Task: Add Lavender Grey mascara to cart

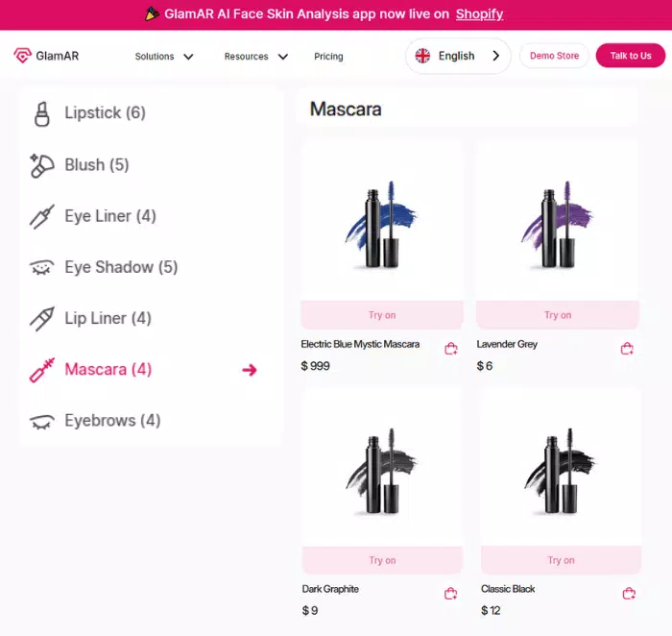Action: pos(627,349)
